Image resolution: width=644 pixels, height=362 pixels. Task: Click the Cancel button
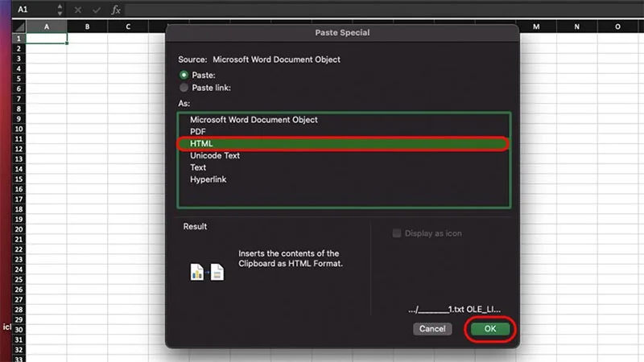432,329
